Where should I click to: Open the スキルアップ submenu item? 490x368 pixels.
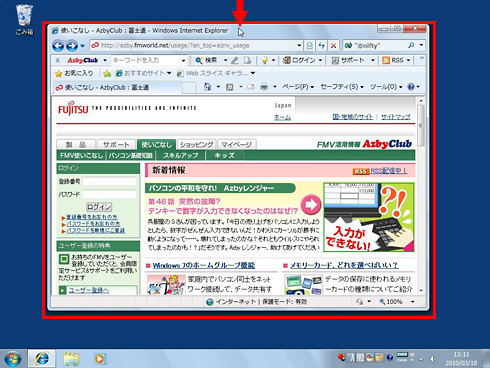point(180,155)
